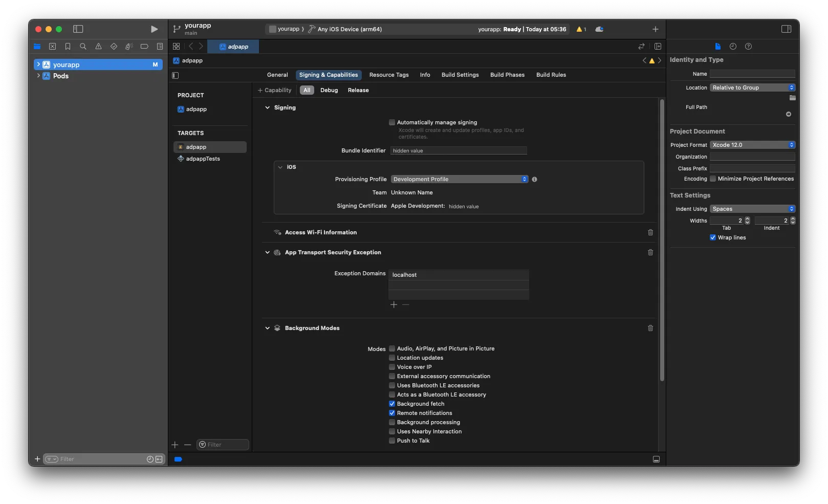Enable Automatically manage signing
This screenshot has width=828, height=504.
pyautogui.click(x=392, y=122)
